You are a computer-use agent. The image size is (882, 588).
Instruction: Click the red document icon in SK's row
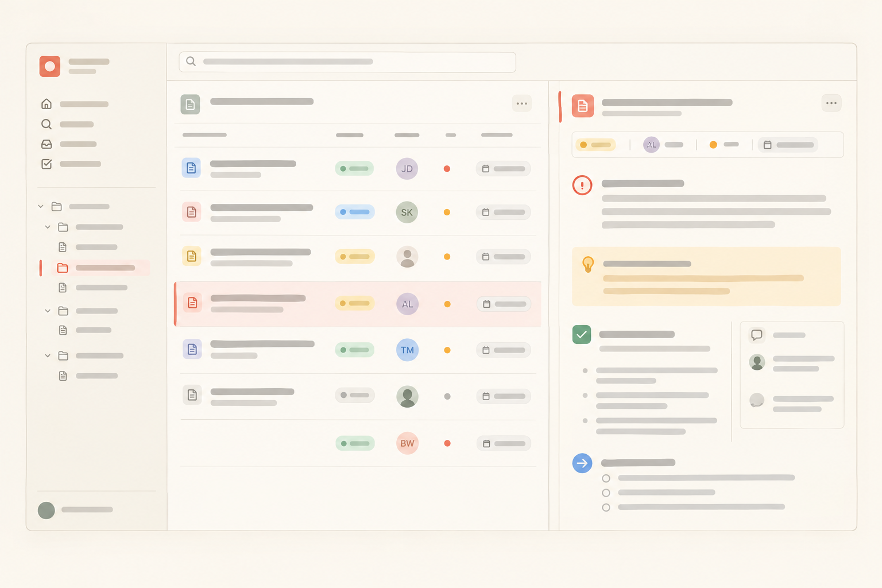point(192,212)
